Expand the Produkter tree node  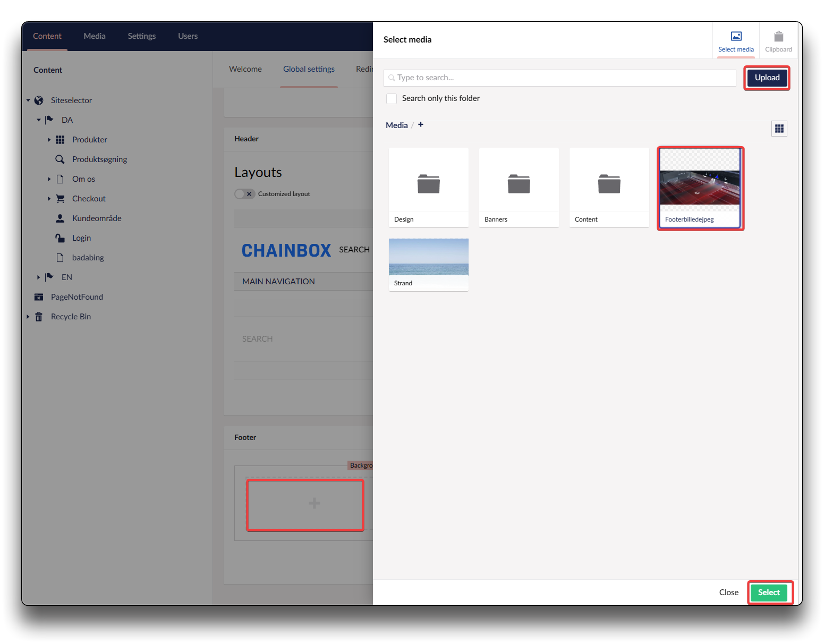[49, 140]
